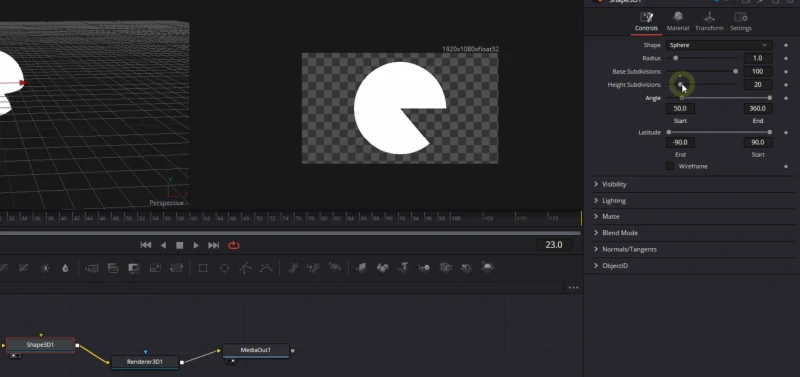Open the three-dots options menu above node editor
This screenshot has width=800, height=377.
(573, 288)
